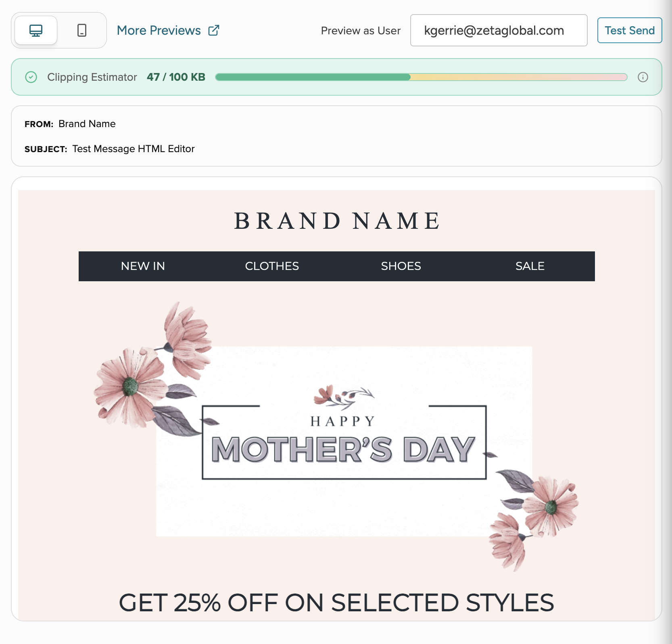Click the clipping estimator progress bar
The image size is (672, 644).
[421, 77]
